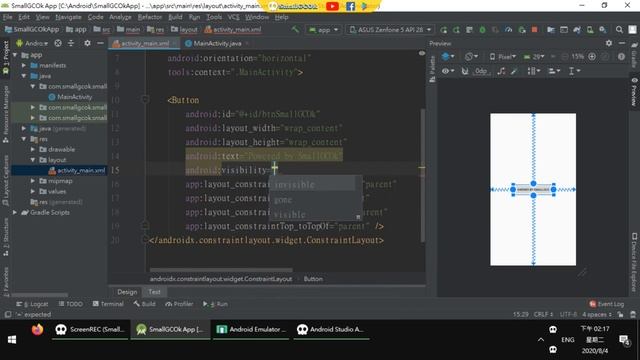Open the app run configuration dropdown
The width and height of the screenshot is (640, 360).
click(x=324, y=30)
